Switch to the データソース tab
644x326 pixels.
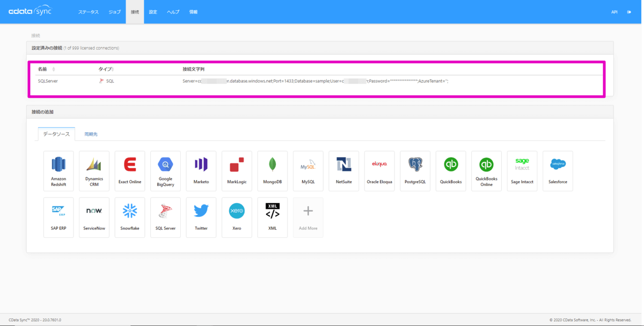pos(56,134)
